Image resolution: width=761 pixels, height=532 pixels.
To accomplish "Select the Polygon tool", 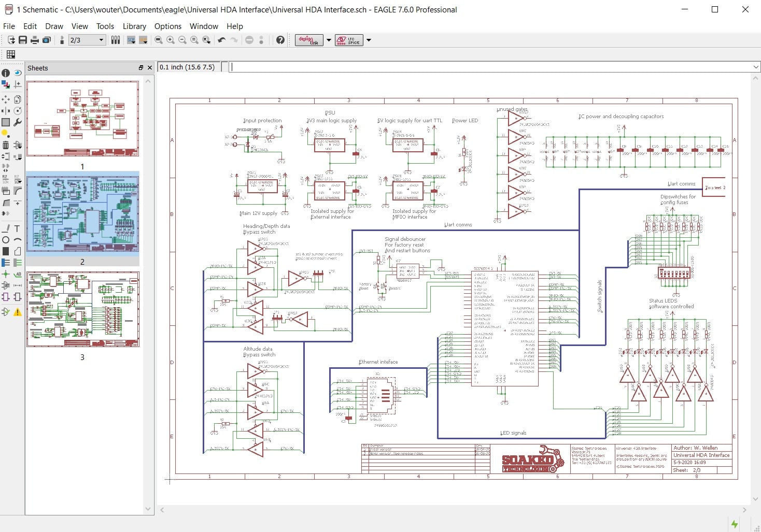I will 18,251.
